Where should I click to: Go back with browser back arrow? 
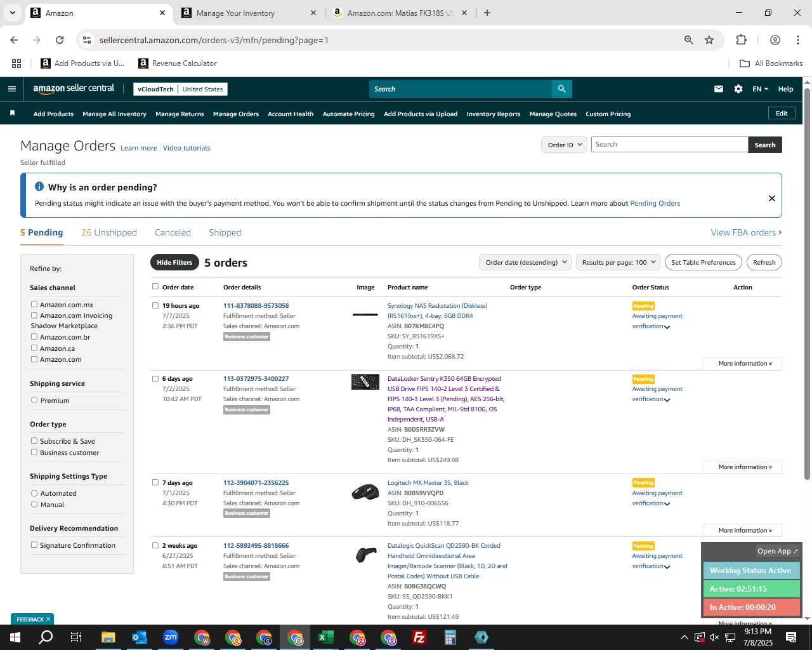[x=14, y=40]
